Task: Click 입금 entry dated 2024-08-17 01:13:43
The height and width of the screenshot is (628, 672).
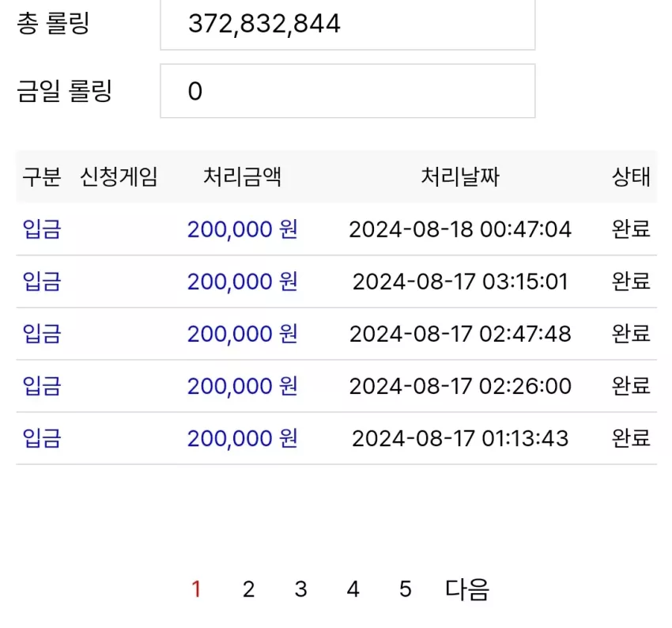Action: pyautogui.click(x=42, y=438)
